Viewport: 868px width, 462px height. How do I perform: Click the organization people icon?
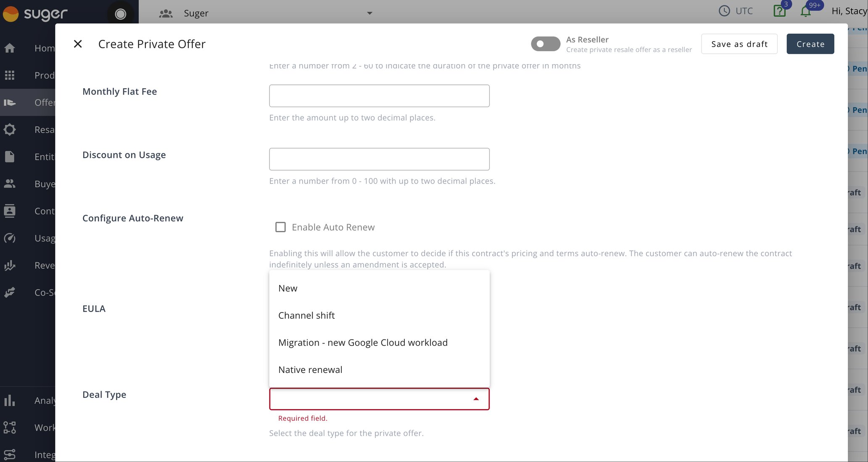(166, 13)
